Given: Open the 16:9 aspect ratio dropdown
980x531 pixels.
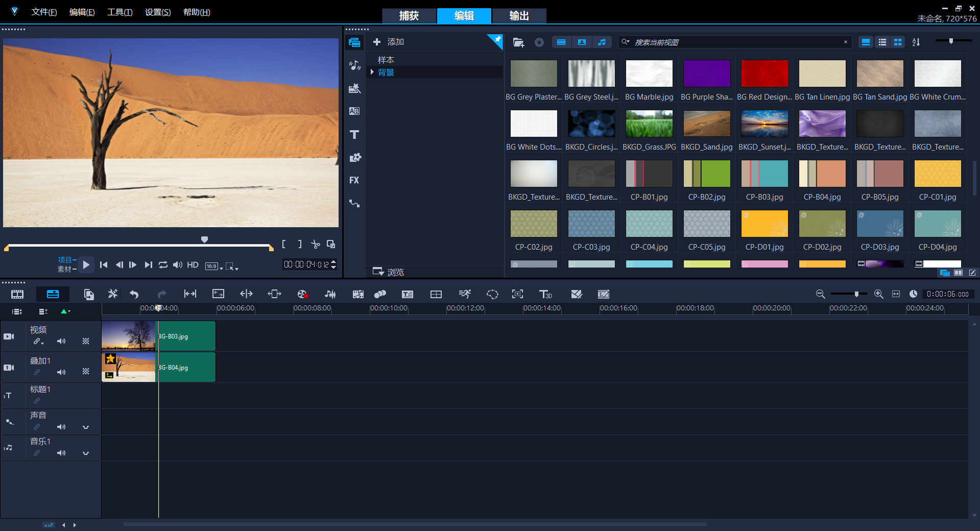Looking at the screenshot, I should [x=214, y=265].
